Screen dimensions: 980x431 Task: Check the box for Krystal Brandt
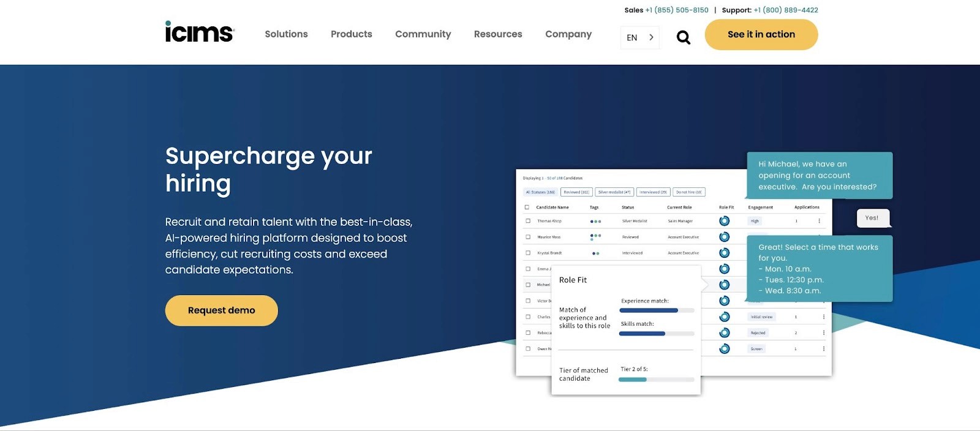(x=528, y=253)
